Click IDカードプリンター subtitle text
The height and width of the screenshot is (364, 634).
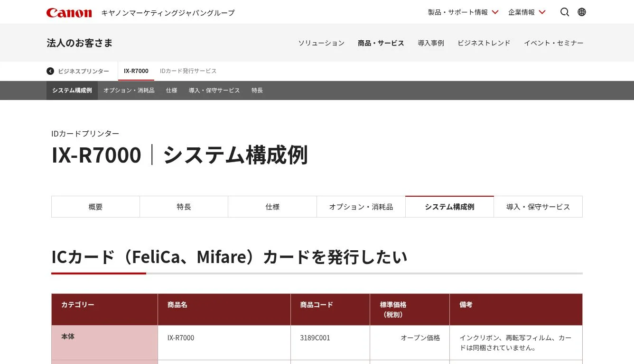pyautogui.click(x=85, y=134)
